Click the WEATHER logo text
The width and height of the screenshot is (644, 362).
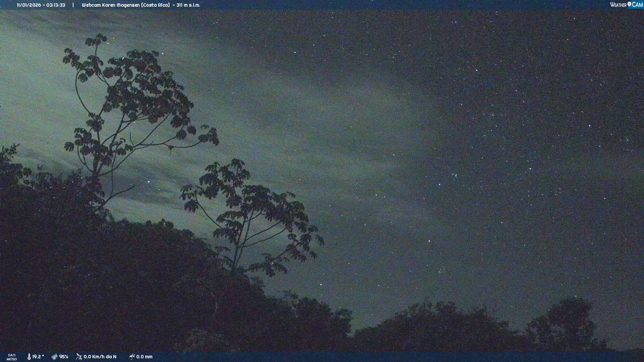point(618,5)
